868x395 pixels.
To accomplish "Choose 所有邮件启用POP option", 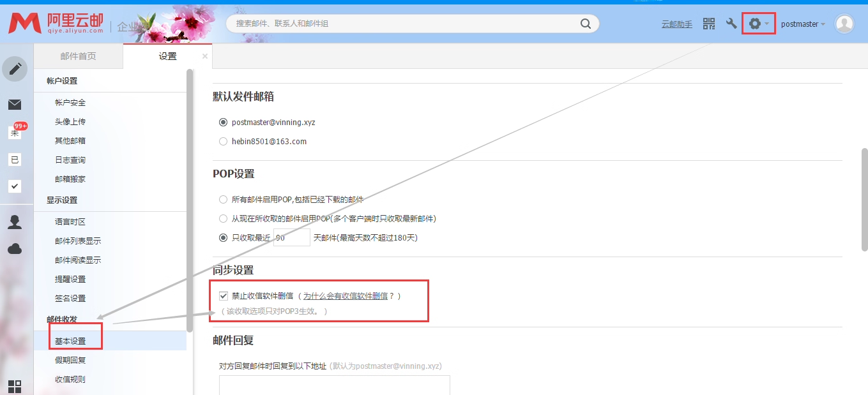I will coord(222,199).
